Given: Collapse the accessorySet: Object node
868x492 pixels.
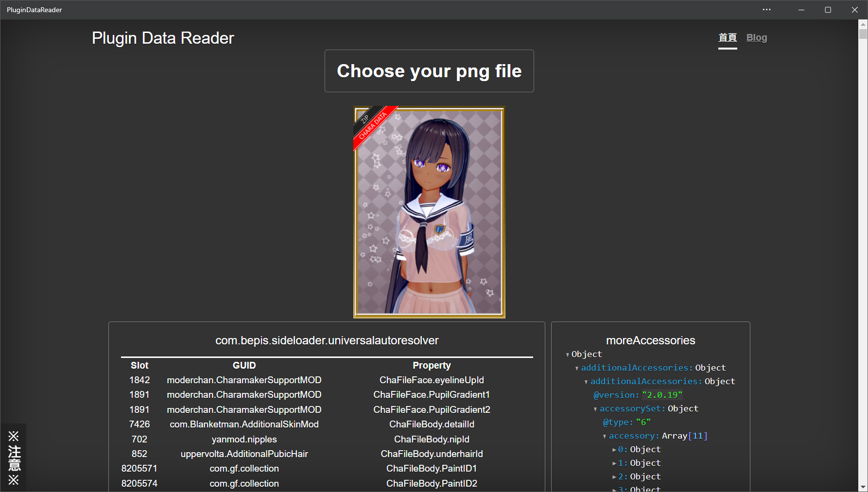Looking at the screenshot, I should [596, 408].
